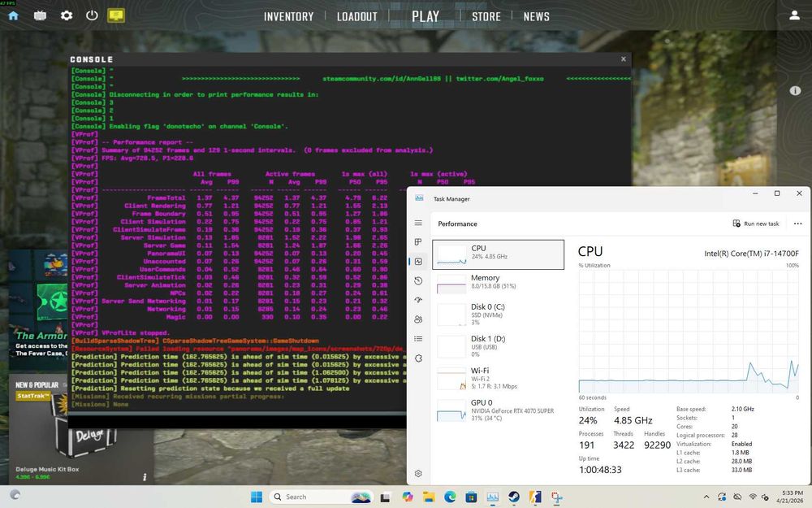Click the round info icon on right edge
The width and height of the screenshot is (812, 508).
click(x=795, y=91)
